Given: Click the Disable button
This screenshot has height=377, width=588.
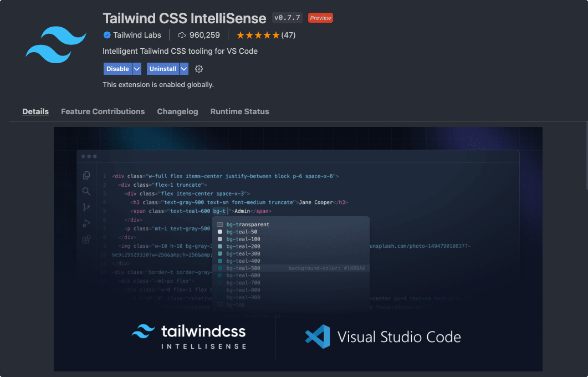Looking at the screenshot, I should point(117,69).
